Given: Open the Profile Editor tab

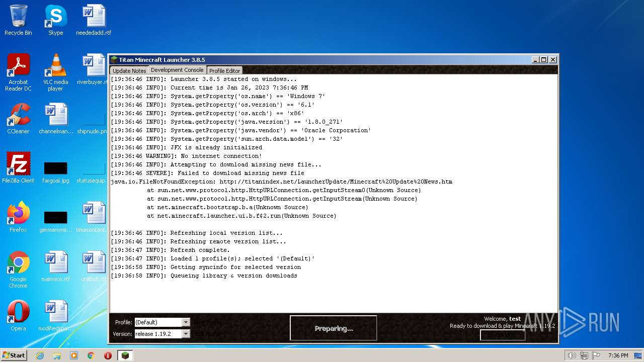Looking at the screenshot, I should tap(224, 70).
